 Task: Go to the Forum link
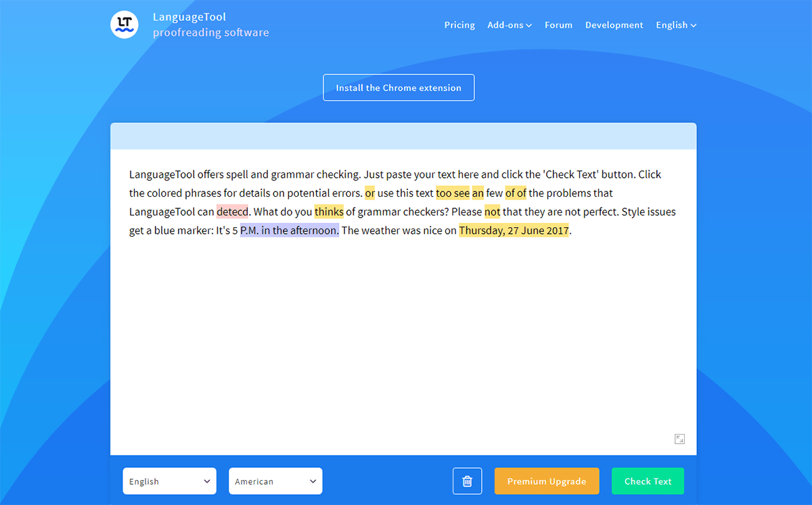[558, 25]
